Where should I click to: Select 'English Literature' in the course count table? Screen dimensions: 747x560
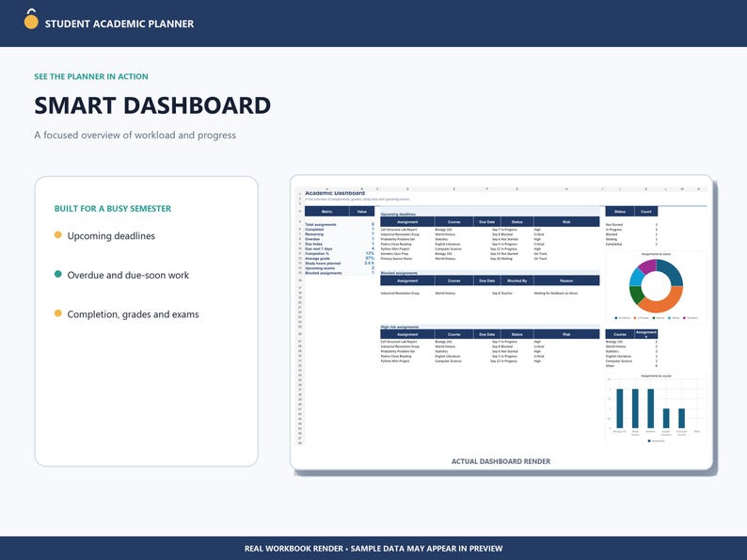coord(631,357)
